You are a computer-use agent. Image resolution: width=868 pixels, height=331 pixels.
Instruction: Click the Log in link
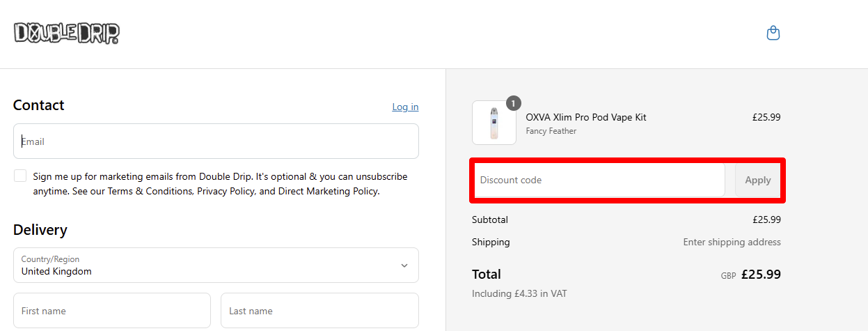tap(405, 107)
